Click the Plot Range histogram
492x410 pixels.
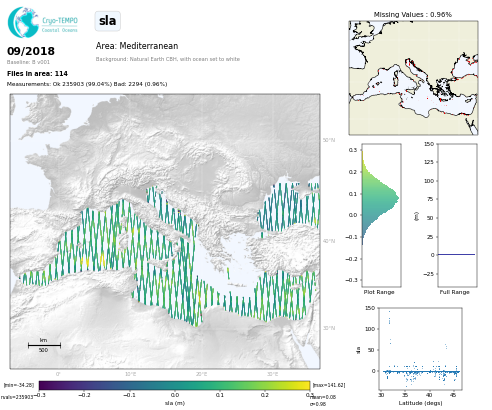(381, 215)
